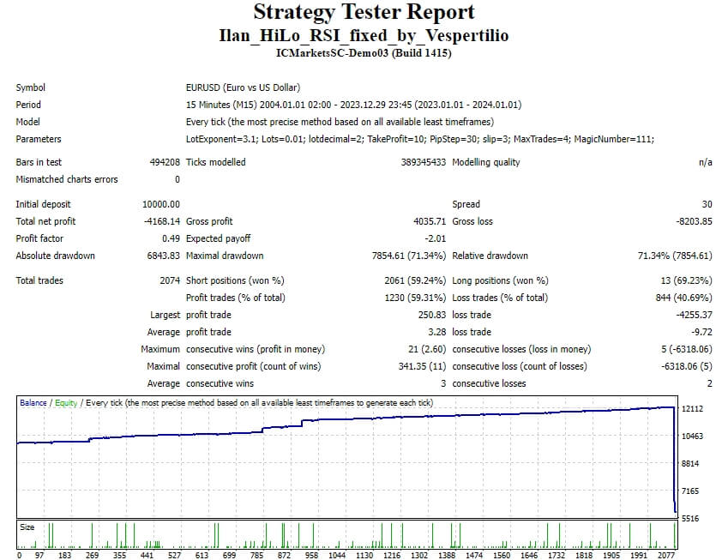Select the average loss trade value -9.72

702,333
